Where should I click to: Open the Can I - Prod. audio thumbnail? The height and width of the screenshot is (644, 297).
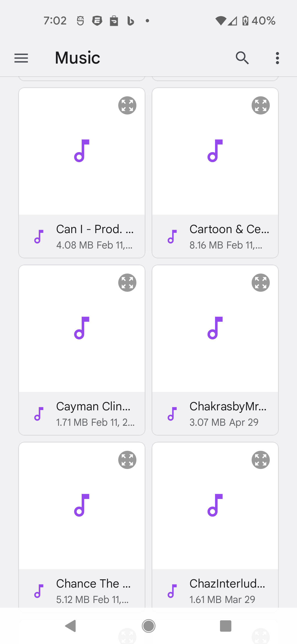[82, 151]
